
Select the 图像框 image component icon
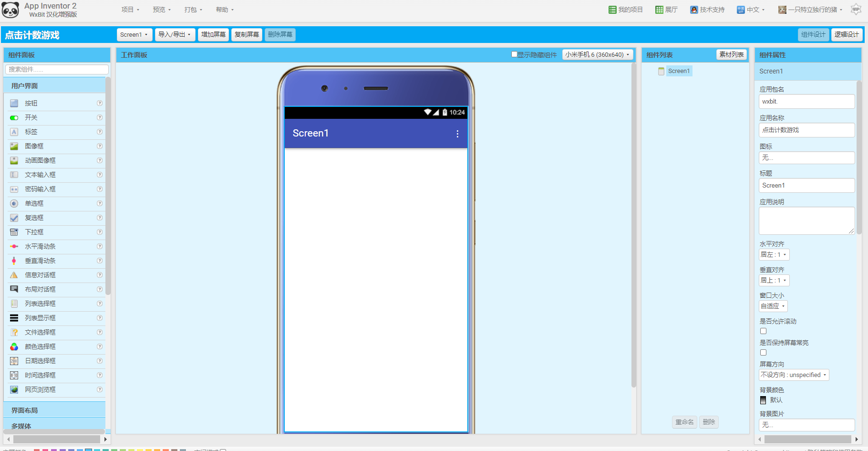[x=14, y=146]
